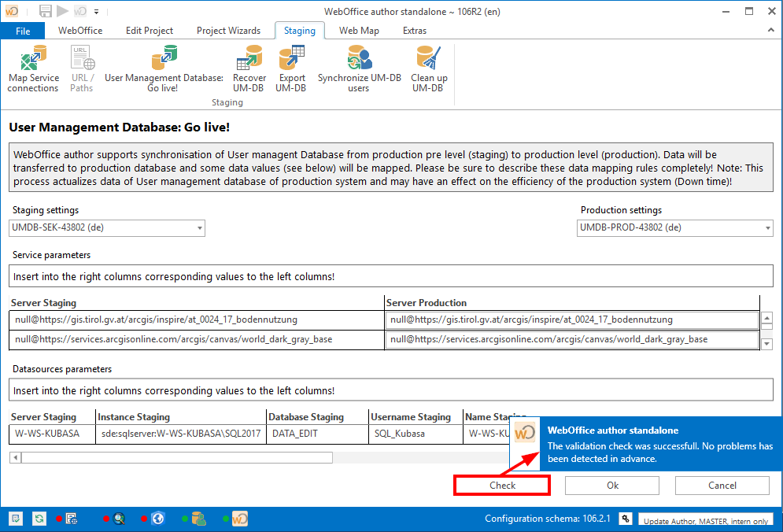Select User Management Database: Go live!
Viewport: 783px width, 532px height.
pyautogui.click(x=163, y=67)
